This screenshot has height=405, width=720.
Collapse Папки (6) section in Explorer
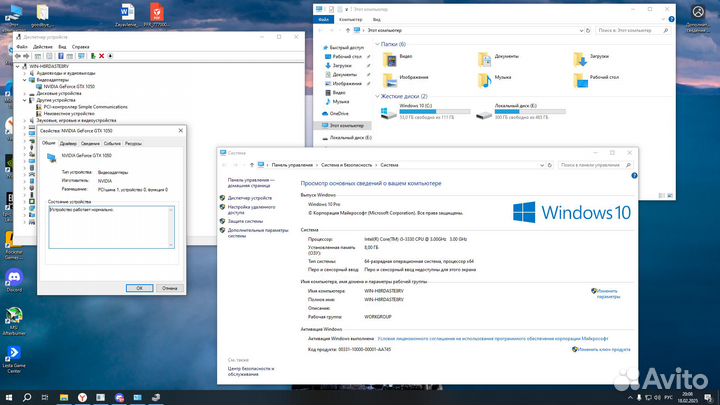tap(377, 45)
